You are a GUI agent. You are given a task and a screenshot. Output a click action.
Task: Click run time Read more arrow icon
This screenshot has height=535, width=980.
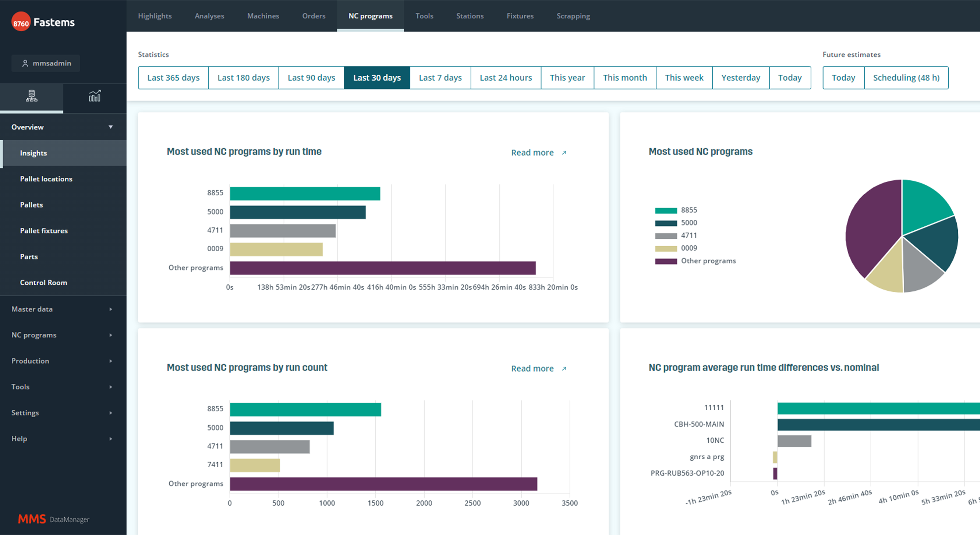click(x=564, y=153)
